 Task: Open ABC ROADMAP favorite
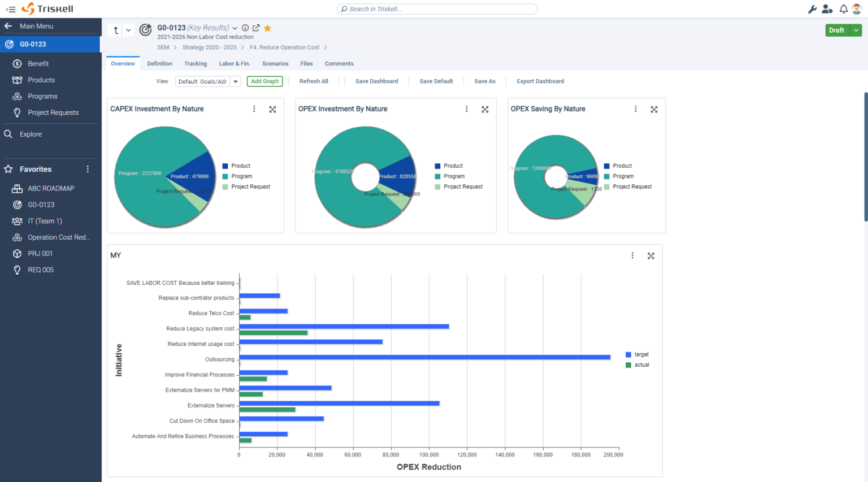[x=51, y=188]
